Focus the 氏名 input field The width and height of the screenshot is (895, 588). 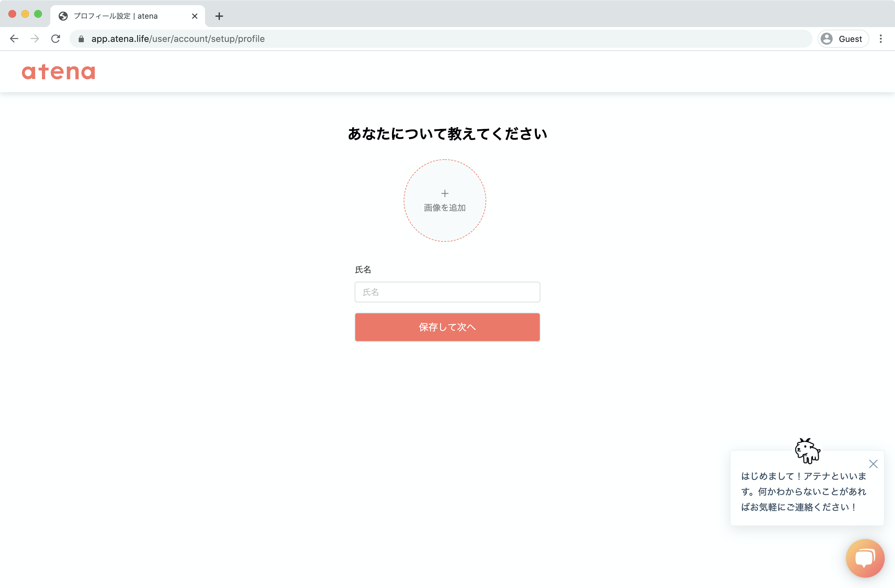447,292
